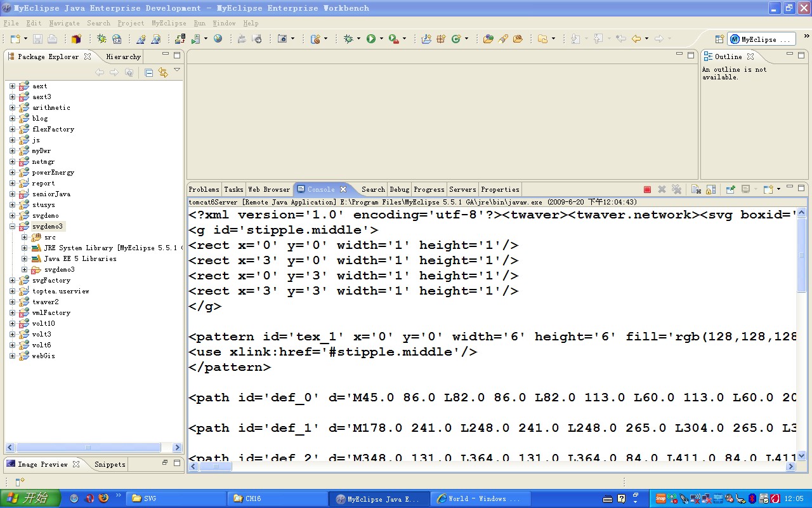Click the Open Type toolbar icon
The width and height of the screenshot is (812, 508).
488,39
